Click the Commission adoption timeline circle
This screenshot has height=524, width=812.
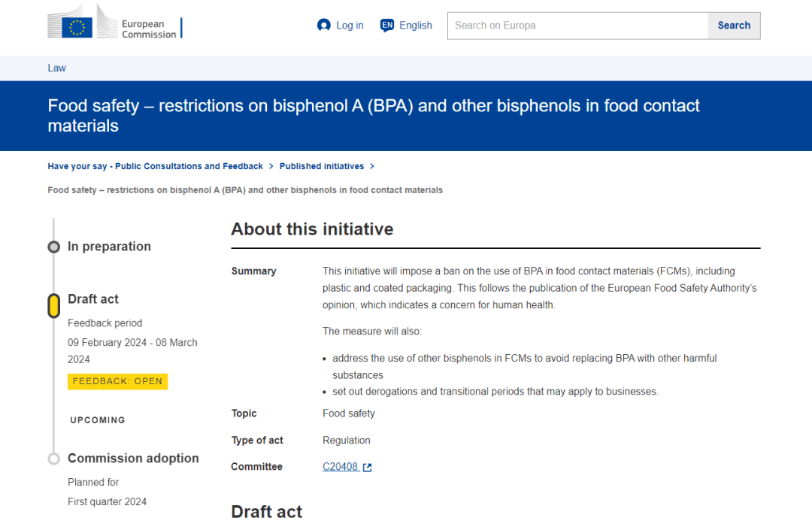[x=53, y=459]
